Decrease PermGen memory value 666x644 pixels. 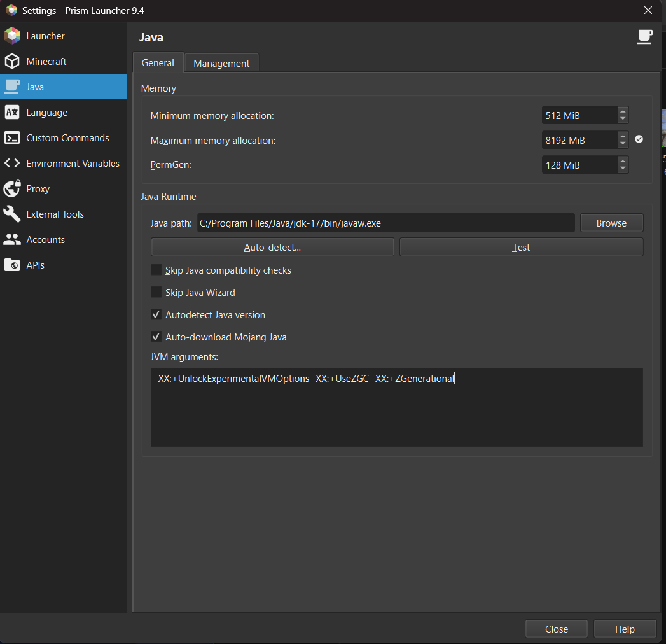pos(623,169)
